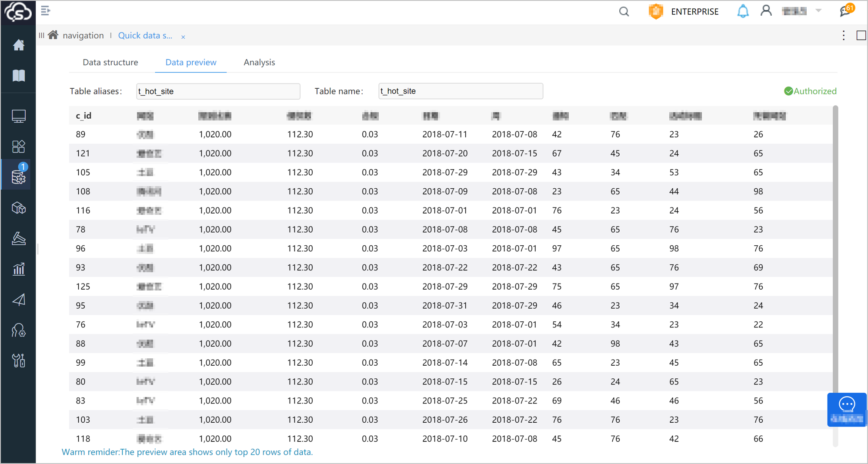
Task: Click the tab list handle before navigation
Action: [x=41, y=36]
